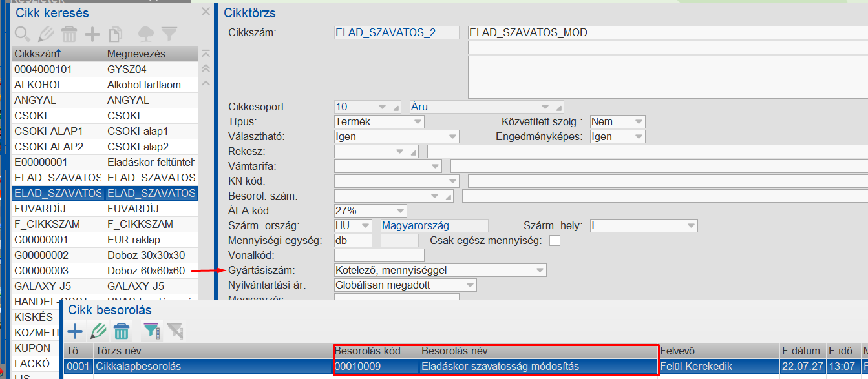The width and height of the screenshot is (868, 379).
Task: Click the search magnifier icon in Cikk keresés
Action: tap(23, 34)
